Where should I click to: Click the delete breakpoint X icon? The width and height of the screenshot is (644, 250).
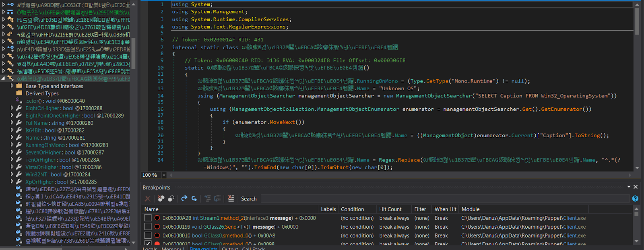tap(148, 198)
